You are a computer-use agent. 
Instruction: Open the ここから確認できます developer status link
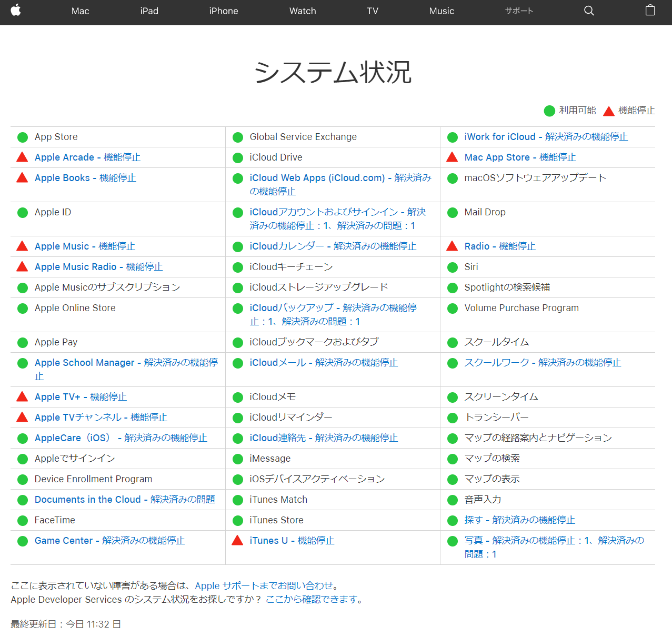pyautogui.click(x=312, y=599)
